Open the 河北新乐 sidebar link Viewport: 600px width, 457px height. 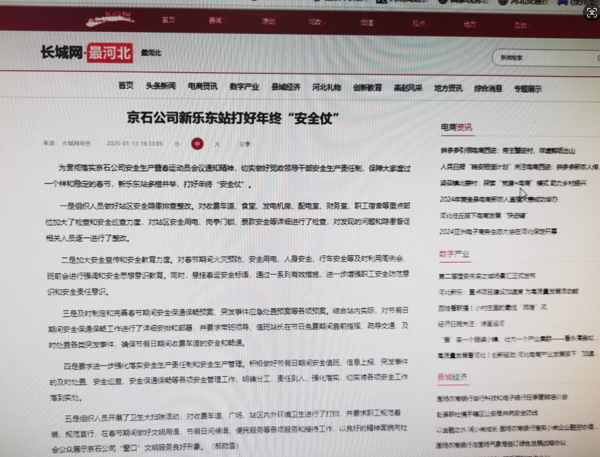[x=508, y=292]
